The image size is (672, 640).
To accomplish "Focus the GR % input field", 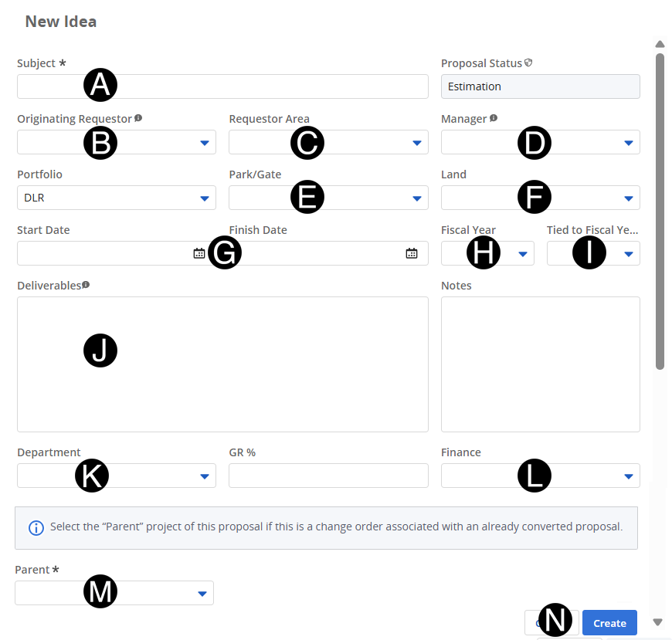I will click(x=328, y=476).
